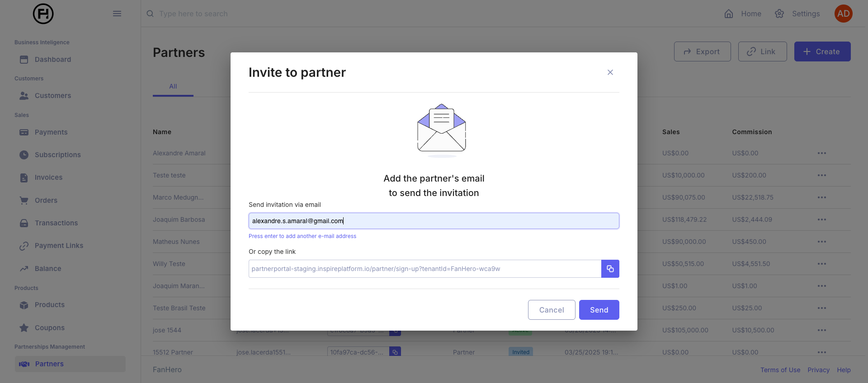Screen dimensions: 868x383
Task: Click the Link button
Action: [762, 51]
